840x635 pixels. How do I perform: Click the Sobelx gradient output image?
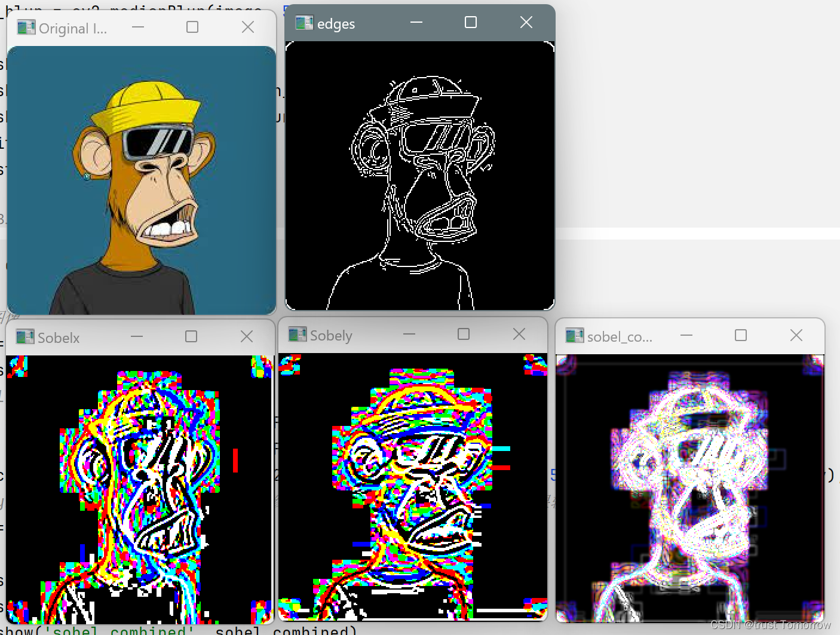(x=139, y=490)
